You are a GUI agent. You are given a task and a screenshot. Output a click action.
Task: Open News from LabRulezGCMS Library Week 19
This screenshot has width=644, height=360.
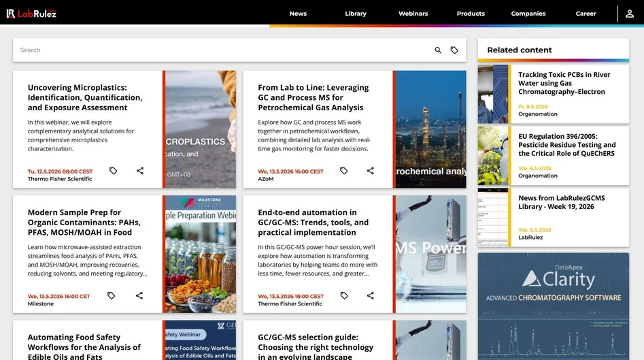click(x=562, y=202)
